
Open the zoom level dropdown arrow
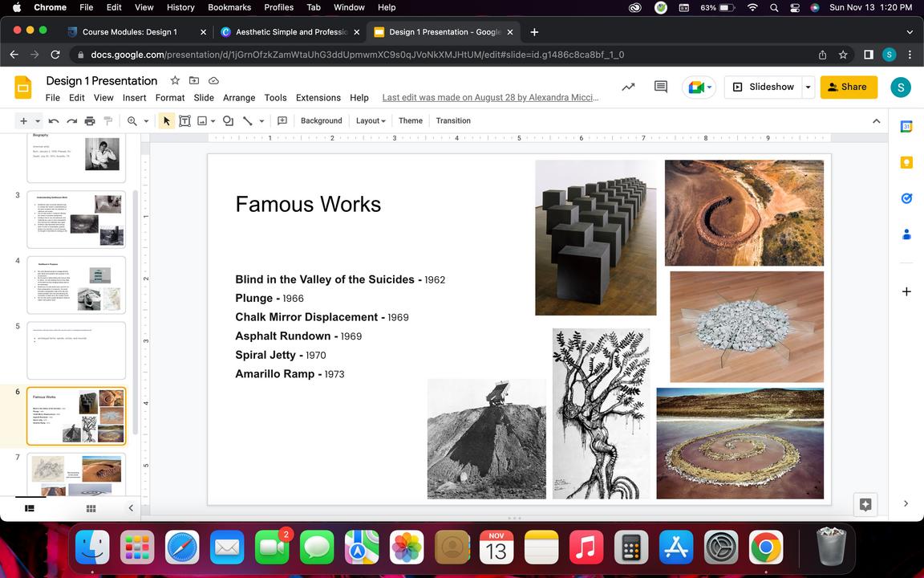(146, 121)
